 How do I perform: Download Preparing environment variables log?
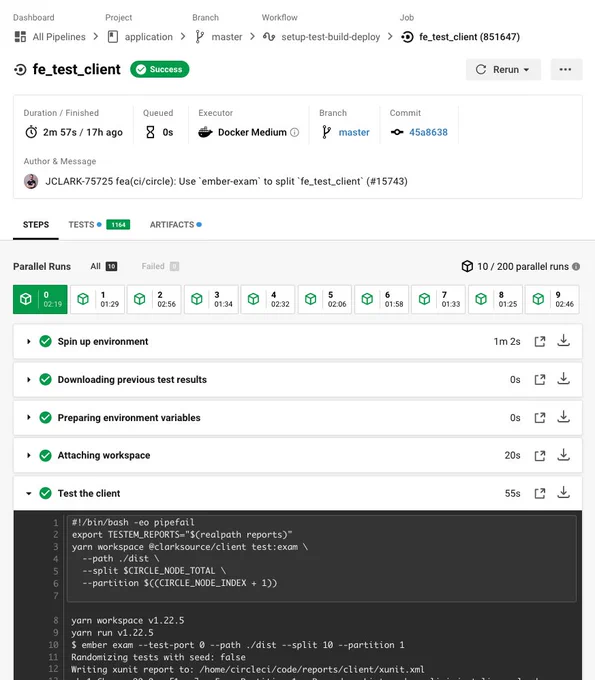(563, 417)
